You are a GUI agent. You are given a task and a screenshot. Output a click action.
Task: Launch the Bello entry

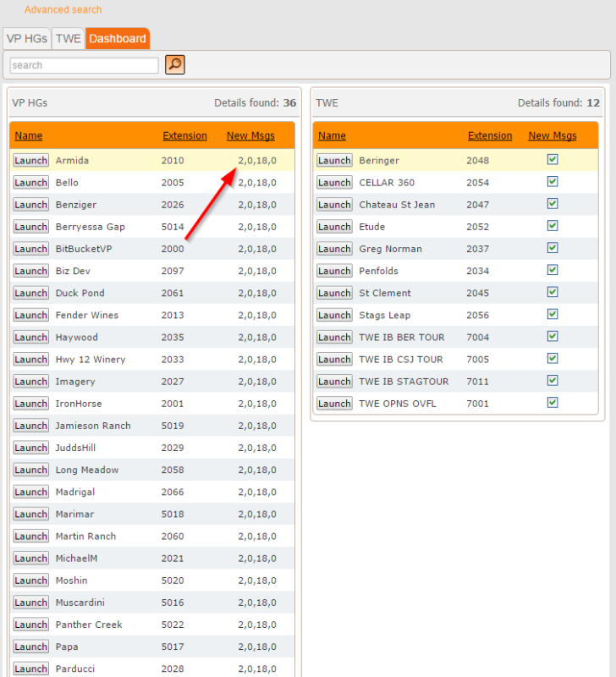coord(30,183)
